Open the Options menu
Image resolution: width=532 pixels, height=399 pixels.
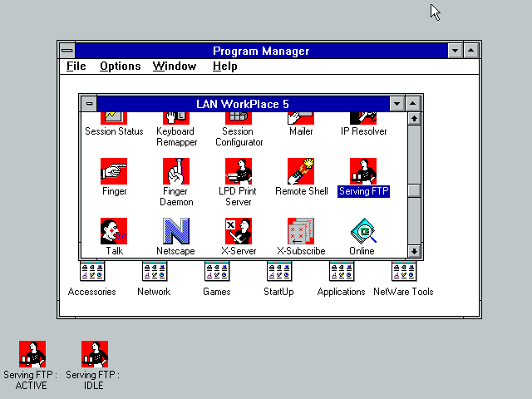pyautogui.click(x=120, y=66)
